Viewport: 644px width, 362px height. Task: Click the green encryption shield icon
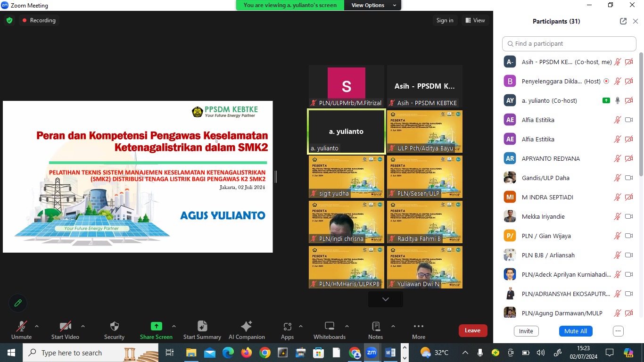pos(9,20)
